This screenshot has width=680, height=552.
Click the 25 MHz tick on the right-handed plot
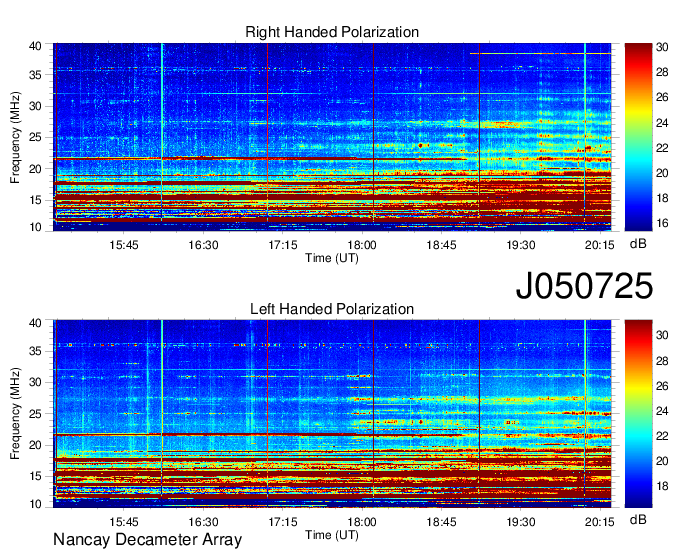[35, 137]
